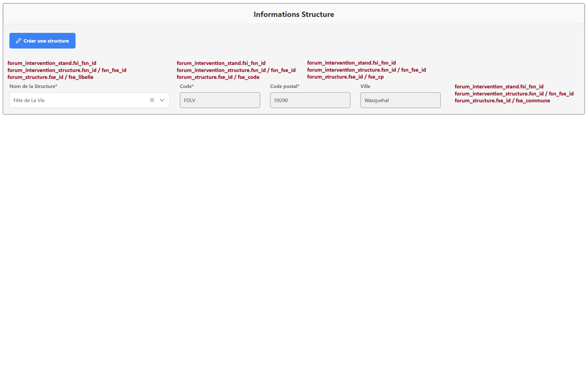Click the red asterisk beside Code postal
The width and height of the screenshot is (588, 375).
298,86
